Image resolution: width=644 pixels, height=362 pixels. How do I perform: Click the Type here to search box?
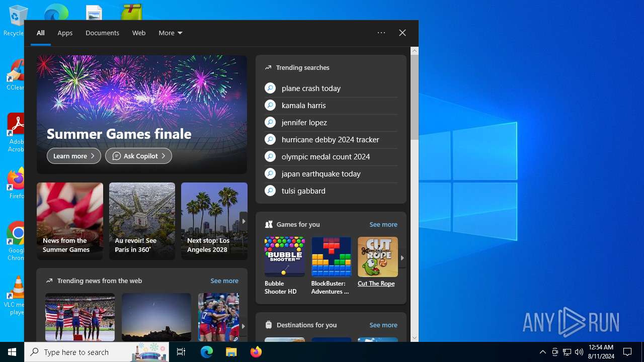[97, 352]
